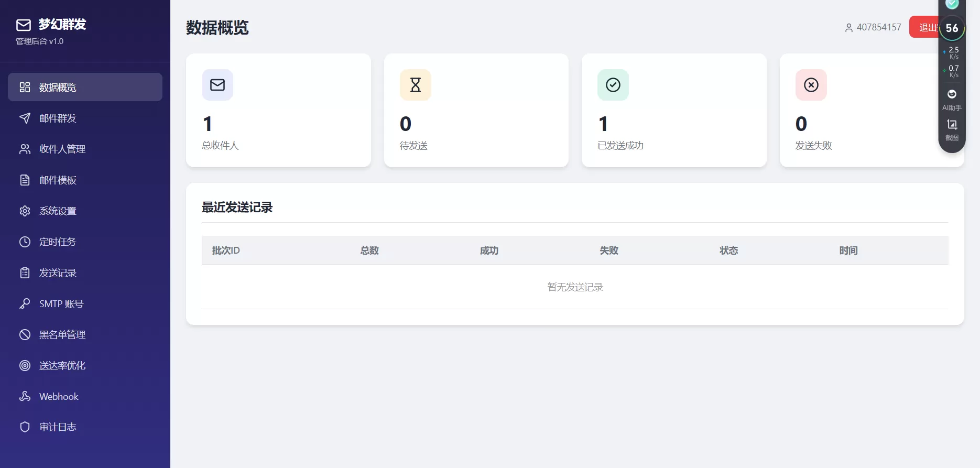Click the 时间 column header
Viewport: 980px width, 468px height.
click(x=848, y=251)
